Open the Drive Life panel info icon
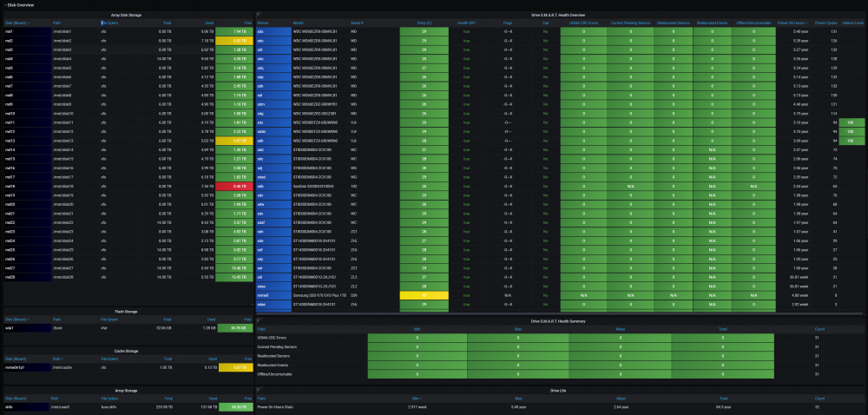 pyautogui.click(x=258, y=390)
